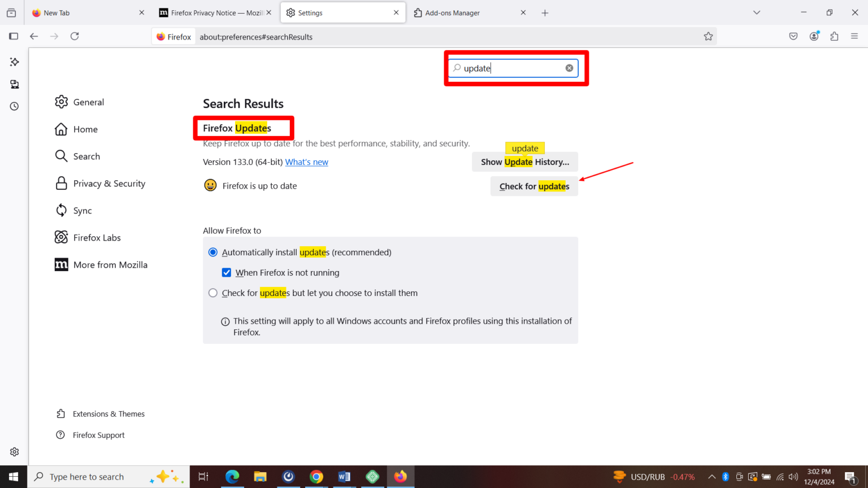
Task: Open the application menu hamburger button
Action: [854, 36]
